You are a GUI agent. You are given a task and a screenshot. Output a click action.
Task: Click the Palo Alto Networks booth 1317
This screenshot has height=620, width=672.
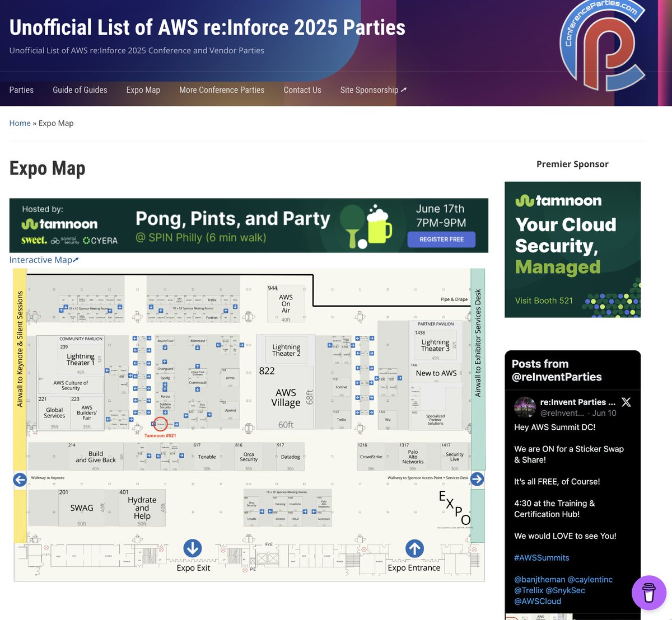point(413,457)
